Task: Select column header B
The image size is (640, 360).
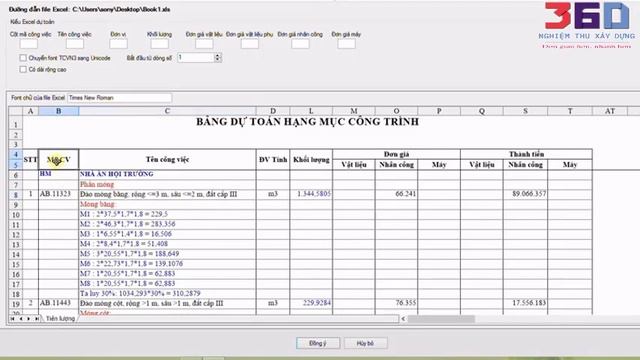Action: click(x=58, y=111)
